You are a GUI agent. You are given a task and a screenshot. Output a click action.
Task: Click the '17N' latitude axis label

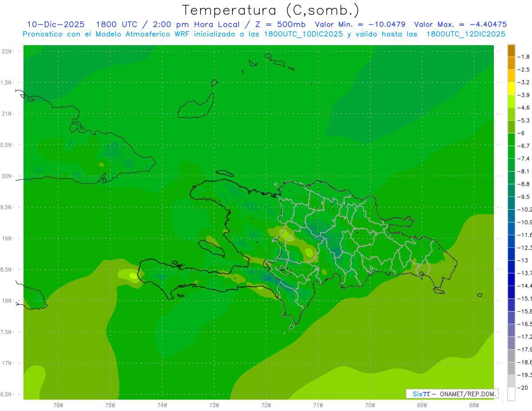click(7, 363)
